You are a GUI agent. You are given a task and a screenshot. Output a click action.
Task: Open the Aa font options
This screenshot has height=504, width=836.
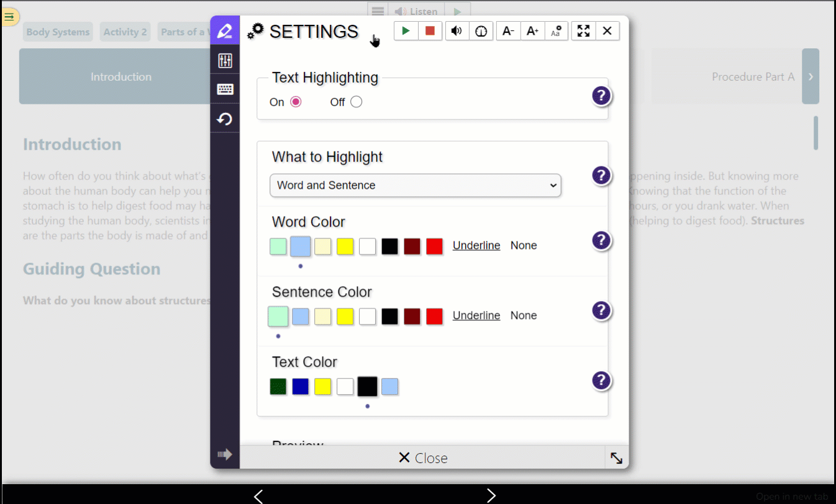557,30
